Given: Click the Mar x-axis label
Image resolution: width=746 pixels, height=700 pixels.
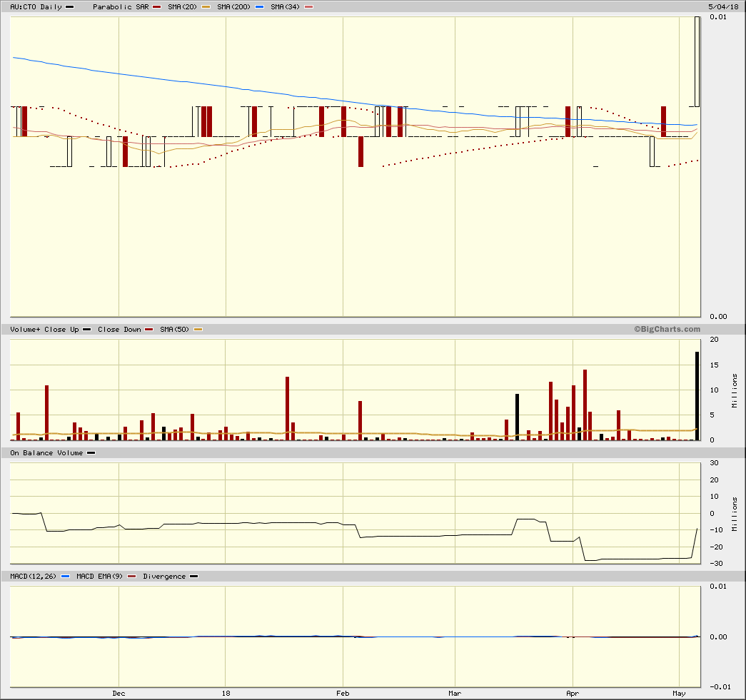Looking at the screenshot, I should tap(455, 694).
